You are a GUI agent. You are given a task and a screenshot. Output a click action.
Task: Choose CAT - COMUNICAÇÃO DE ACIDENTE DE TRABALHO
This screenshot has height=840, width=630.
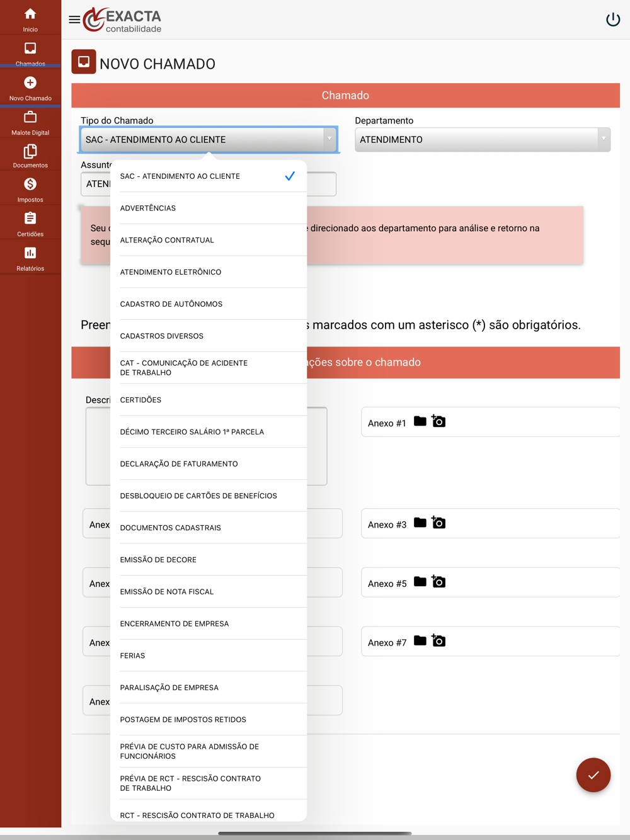tap(209, 368)
